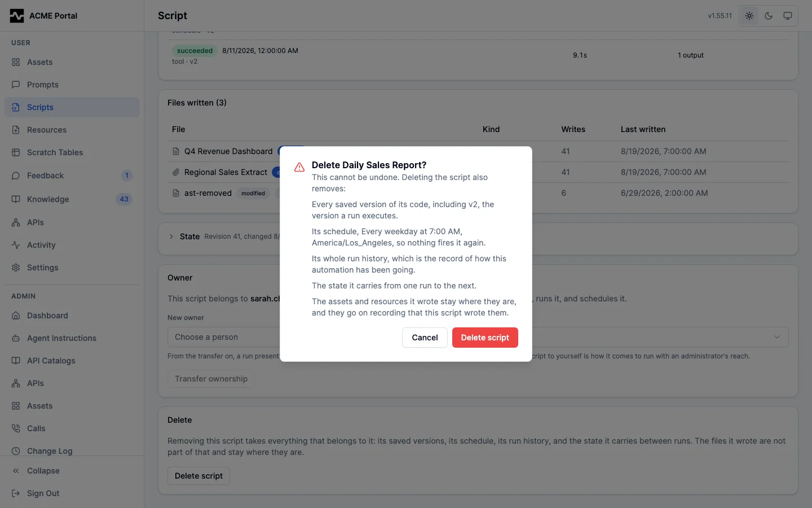The image size is (812, 508).
Task: Switch to light theme sun icon
Action: 749,16
